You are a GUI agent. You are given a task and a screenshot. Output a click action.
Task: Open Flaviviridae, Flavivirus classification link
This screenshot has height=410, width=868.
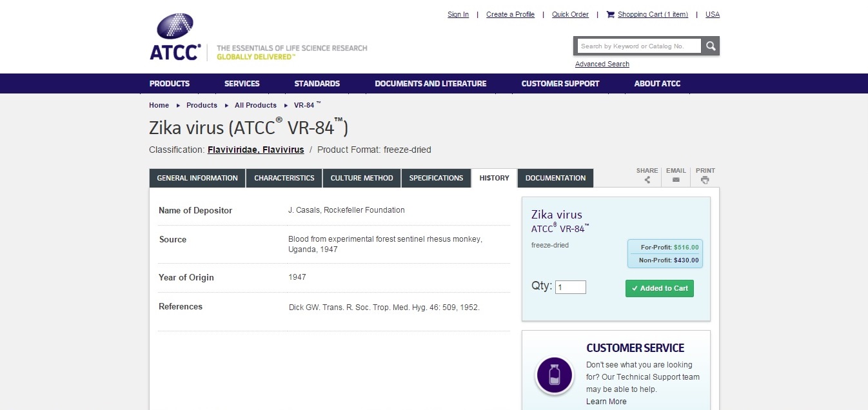256,150
